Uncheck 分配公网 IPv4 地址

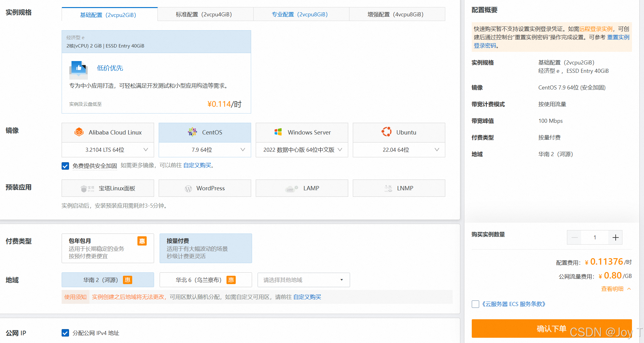(x=65, y=333)
